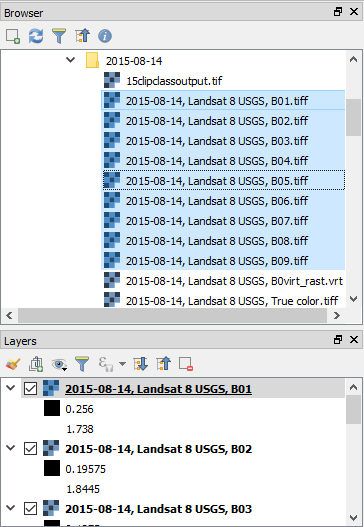
Task: Select B0virt_rast.vrt virtual raster file
Action: (234, 281)
